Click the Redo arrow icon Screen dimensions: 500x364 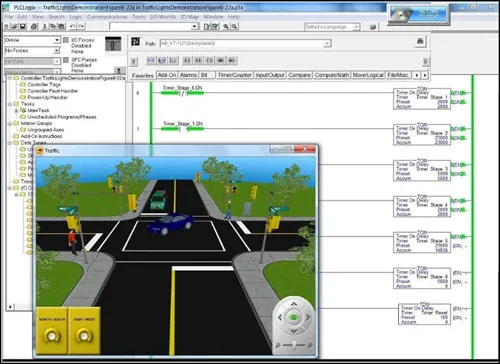pyautogui.click(x=81, y=26)
